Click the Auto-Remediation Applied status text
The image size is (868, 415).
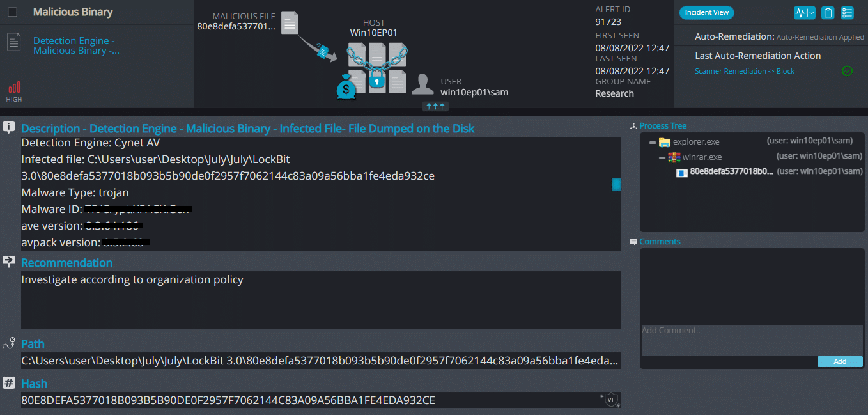click(820, 37)
